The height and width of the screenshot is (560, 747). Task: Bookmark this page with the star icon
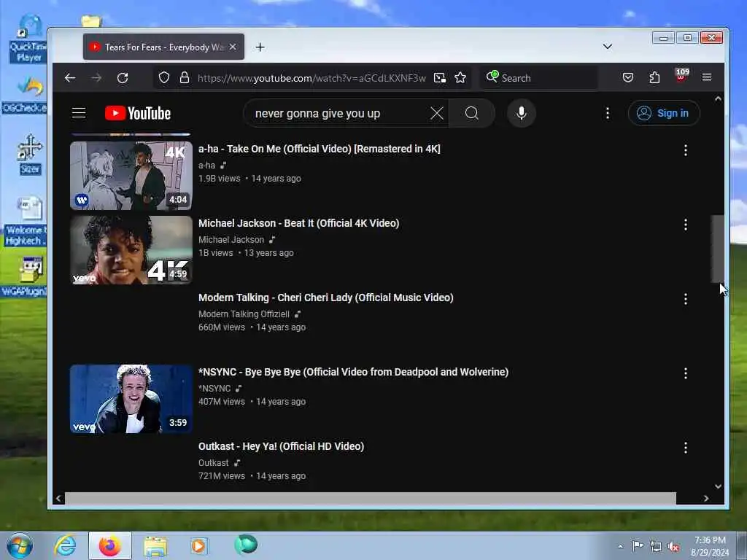pos(460,77)
